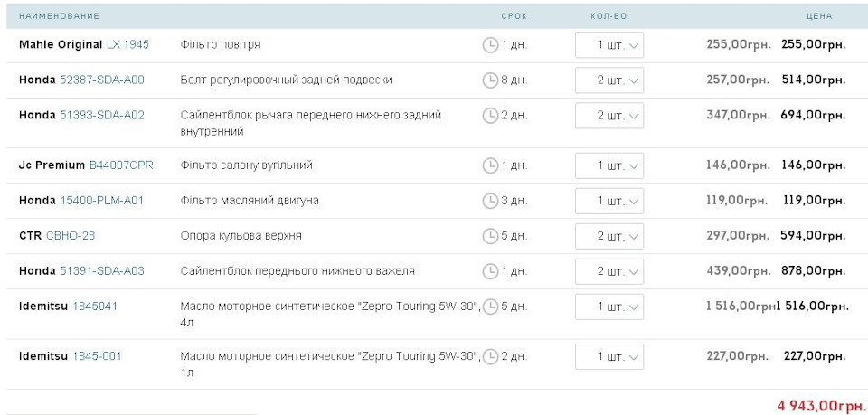Click the Mahle Original brand name
Screen dimensions: 868x415
[x=61, y=45]
